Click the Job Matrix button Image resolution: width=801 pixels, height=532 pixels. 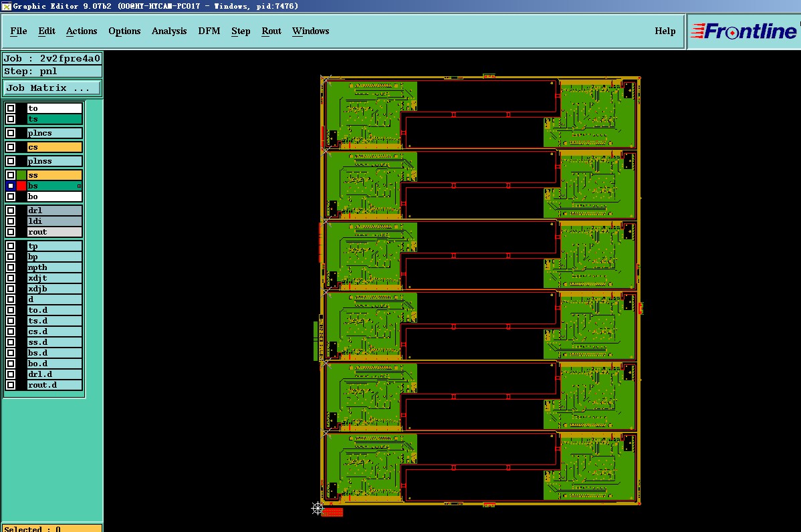(x=51, y=88)
